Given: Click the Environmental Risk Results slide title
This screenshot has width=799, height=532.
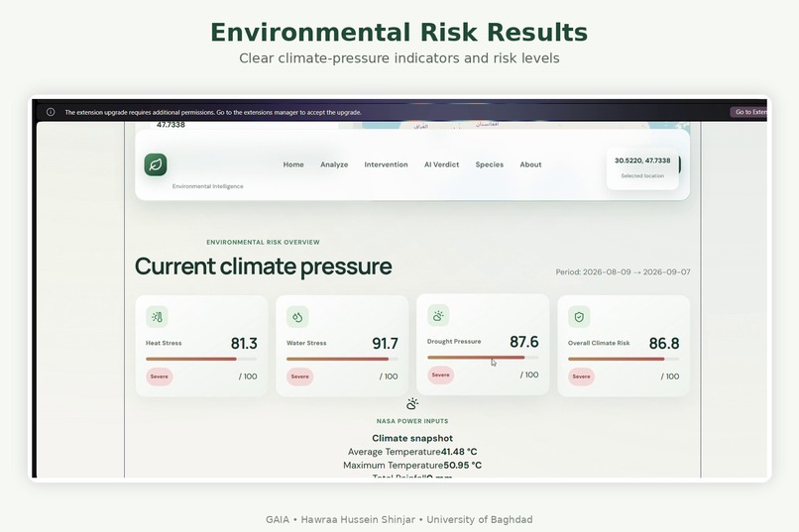Looking at the screenshot, I should (399, 32).
